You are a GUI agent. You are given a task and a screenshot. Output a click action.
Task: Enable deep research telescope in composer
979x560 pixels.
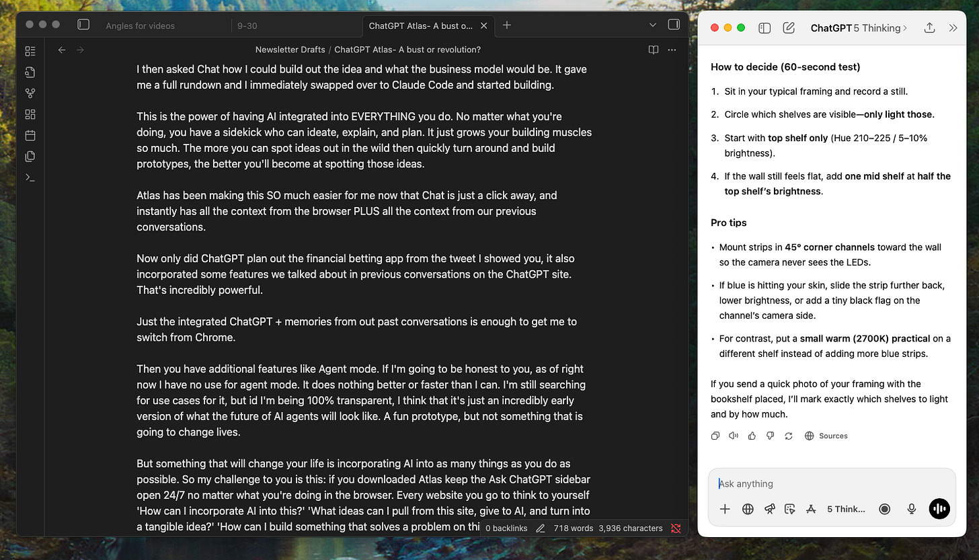[x=769, y=509]
